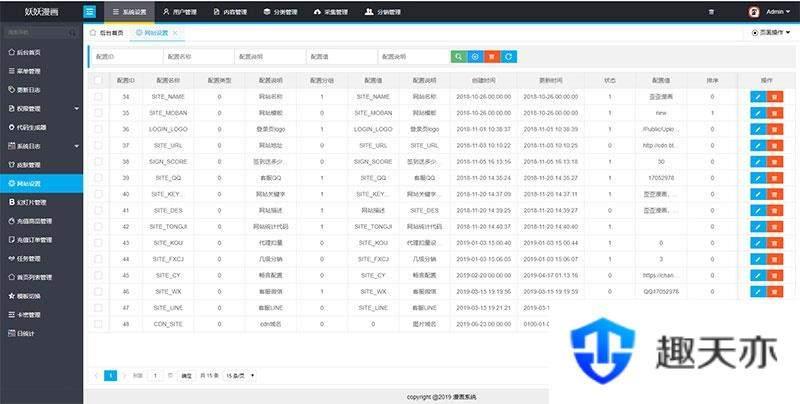Switch to the 后台首页 tab
800x404 pixels.
107,33
